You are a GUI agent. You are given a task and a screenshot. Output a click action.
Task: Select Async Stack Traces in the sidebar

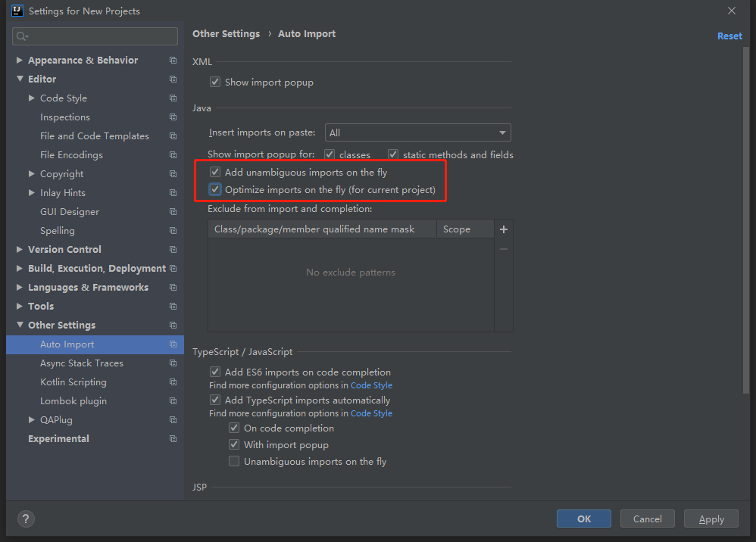pyautogui.click(x=82, y=363)
